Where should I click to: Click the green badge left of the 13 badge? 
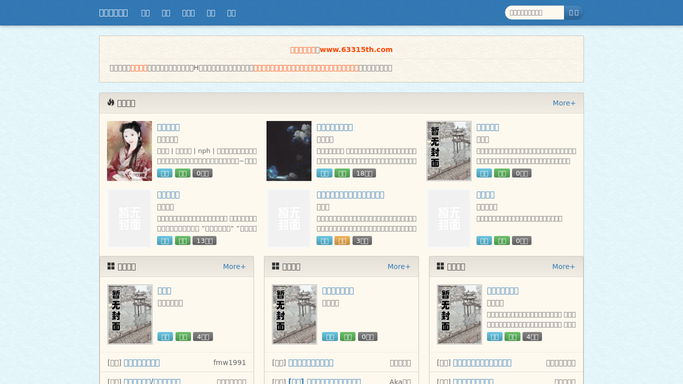(x=183, y=241)
